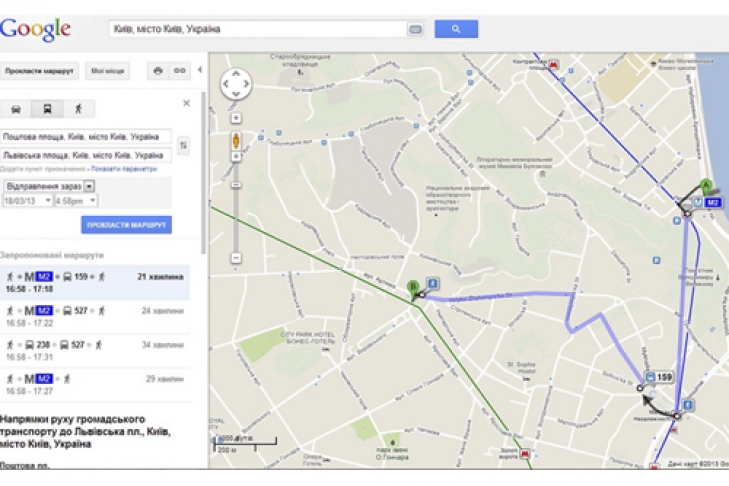Screen dimensions: 729x486
Task: Swap start and destination with the arrows icon
Action: click(184, 146)
